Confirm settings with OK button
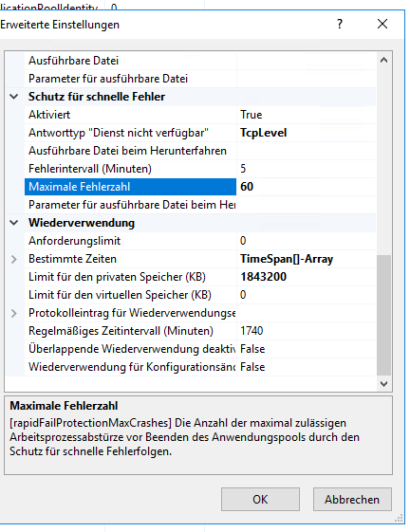The width and height of the screenshot is (410, 532). tap(260, 499)
